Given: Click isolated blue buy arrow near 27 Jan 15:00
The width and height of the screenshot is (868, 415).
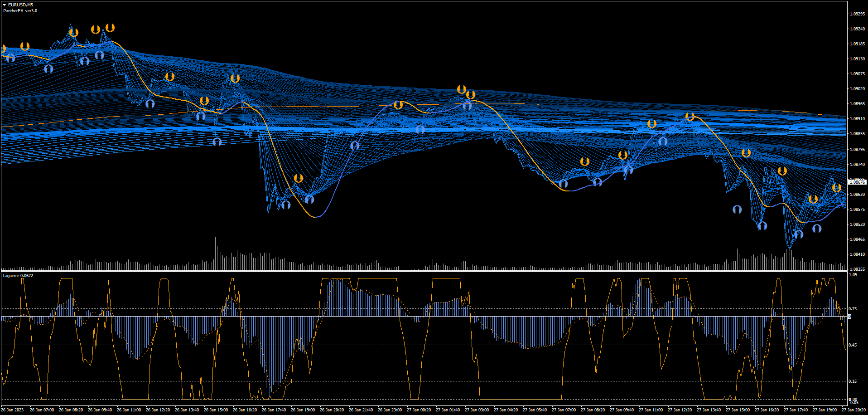Looking at the screenshot, I should tap(737, 209).
